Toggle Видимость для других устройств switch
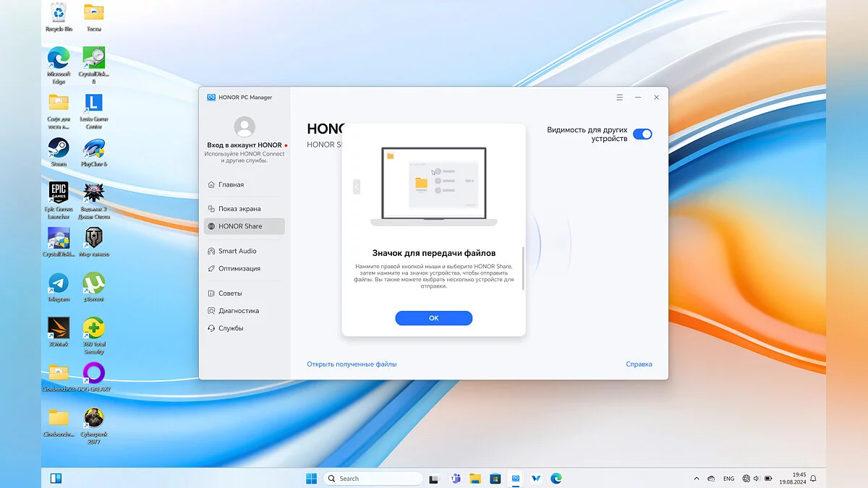 tap(642, 134)
